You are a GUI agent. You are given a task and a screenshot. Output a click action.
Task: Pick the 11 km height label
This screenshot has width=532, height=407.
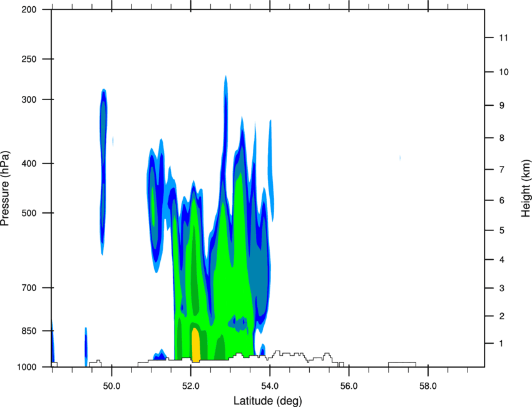pyautogui.click(x=503, y=38)
